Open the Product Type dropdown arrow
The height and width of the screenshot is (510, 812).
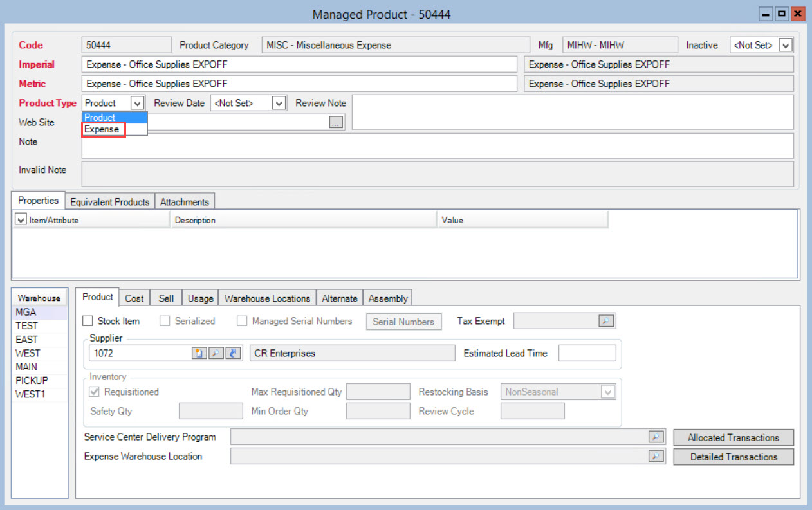coord(137,103)
